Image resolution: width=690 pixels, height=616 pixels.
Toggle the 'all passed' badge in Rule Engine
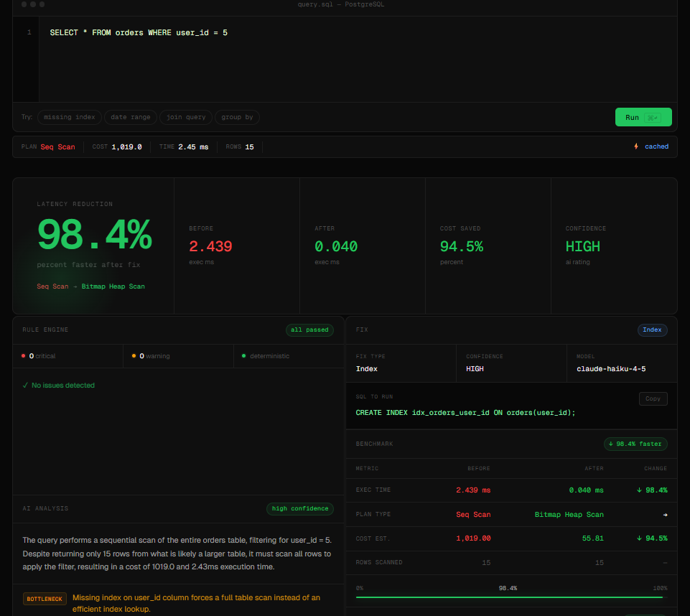point(309,330)
